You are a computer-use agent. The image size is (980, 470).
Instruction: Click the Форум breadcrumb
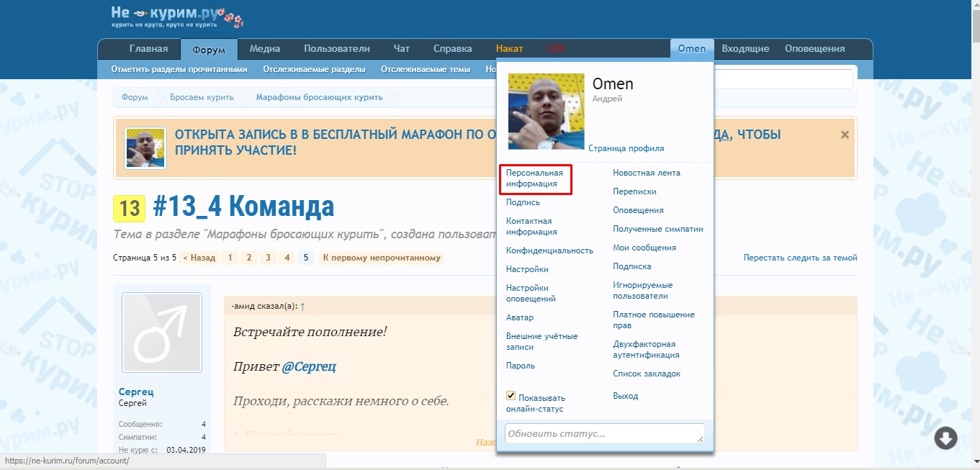[135, 97]
